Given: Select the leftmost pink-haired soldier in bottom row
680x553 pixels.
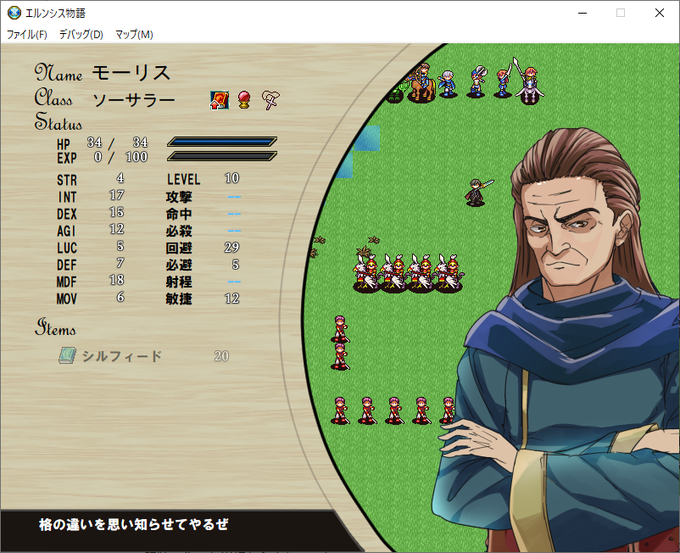Looking at the screenshot, I should 340,410.
